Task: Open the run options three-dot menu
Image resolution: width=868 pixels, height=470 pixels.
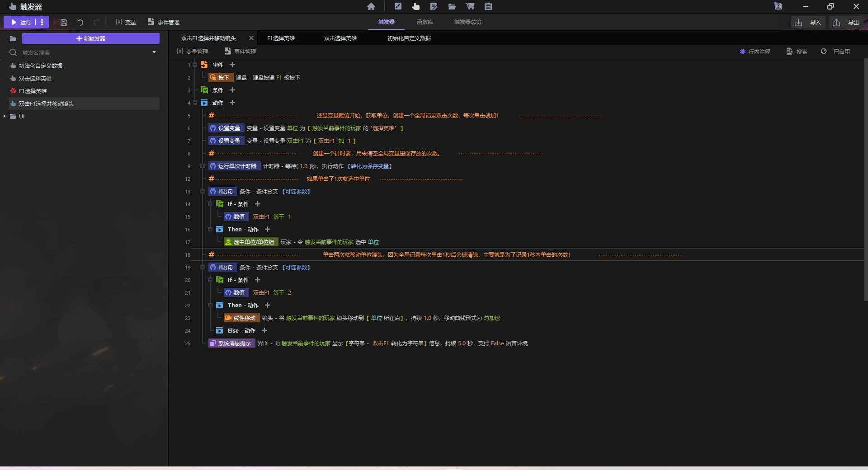Action: (42, 22)
